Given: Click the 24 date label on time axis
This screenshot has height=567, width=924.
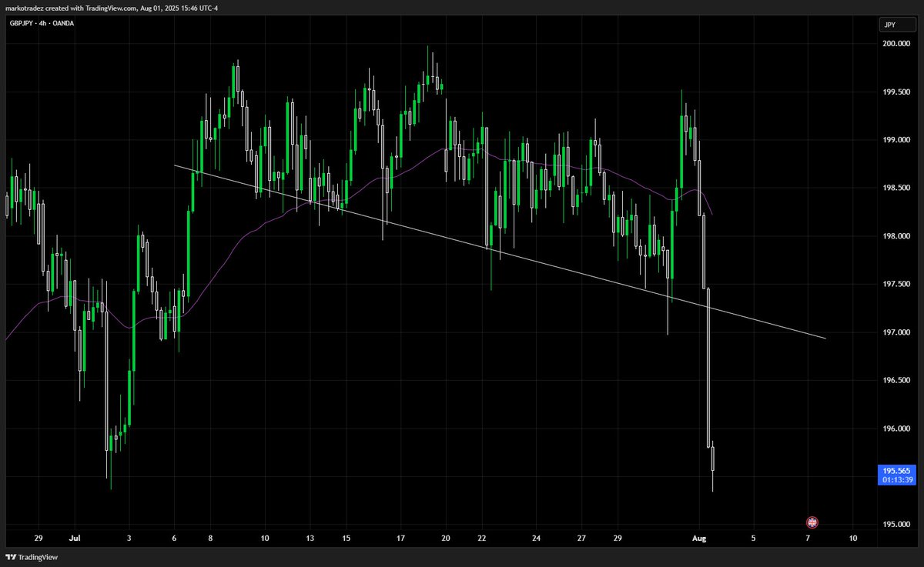Looking at the screenshot, I should pos(537,538).
